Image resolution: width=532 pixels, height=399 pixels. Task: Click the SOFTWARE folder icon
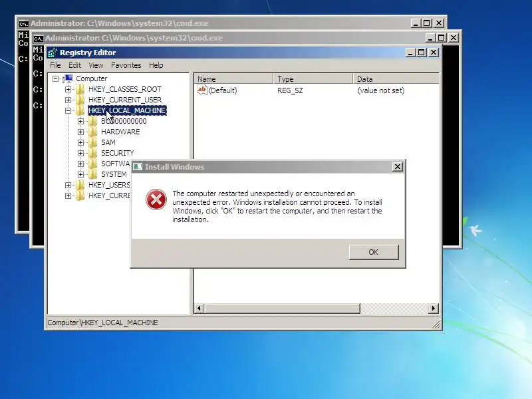pos(92,164)
